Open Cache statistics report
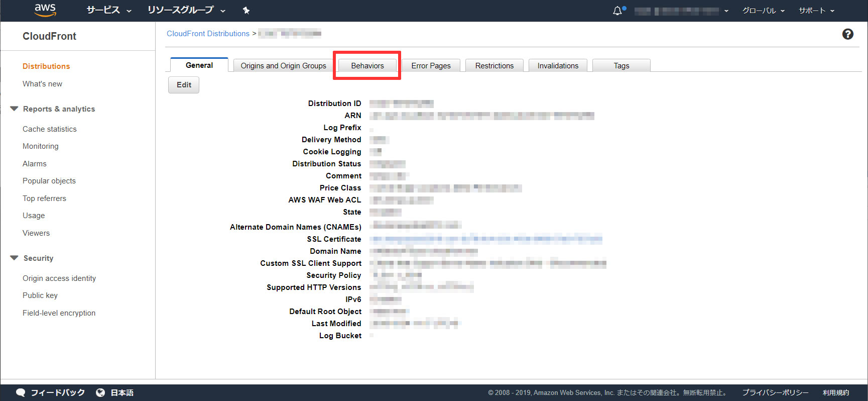This screenshot has height=401, width=868. 50,129
